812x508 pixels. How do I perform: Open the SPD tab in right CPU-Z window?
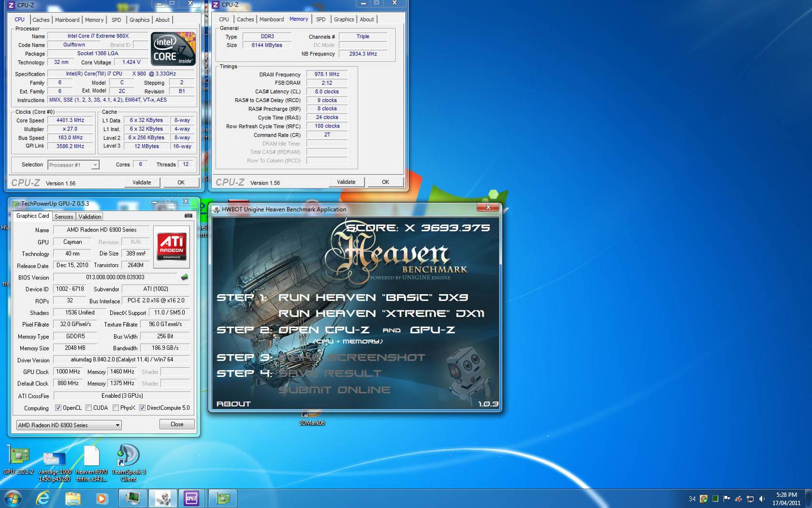321,19
